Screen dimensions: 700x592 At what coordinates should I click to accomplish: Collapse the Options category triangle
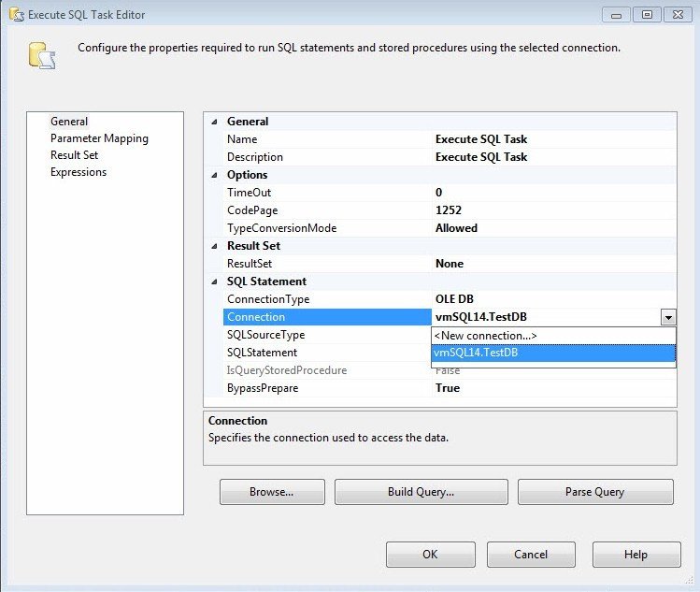click(214, 175)
